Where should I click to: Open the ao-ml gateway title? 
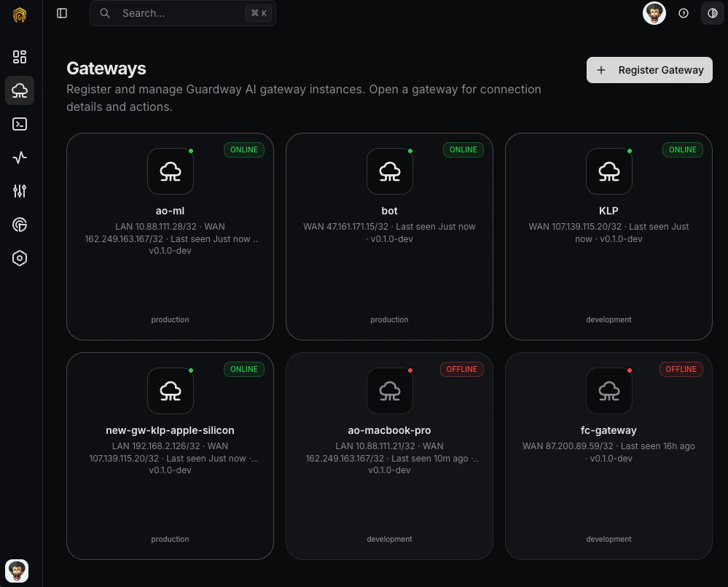pos(170,211)
